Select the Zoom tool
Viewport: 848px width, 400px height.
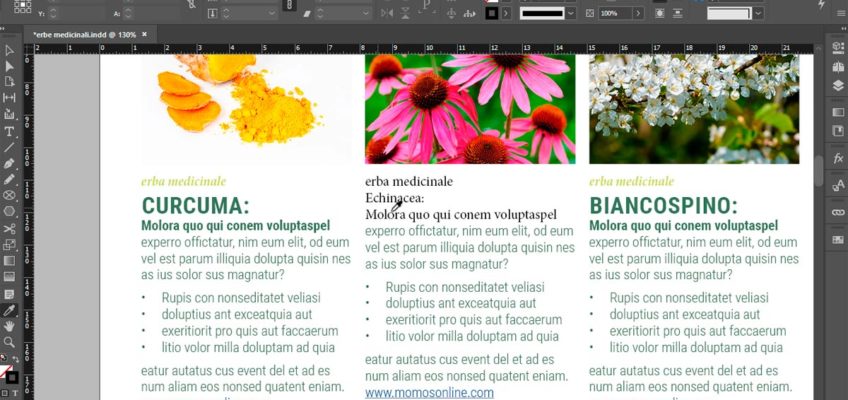tap(9, 342)
